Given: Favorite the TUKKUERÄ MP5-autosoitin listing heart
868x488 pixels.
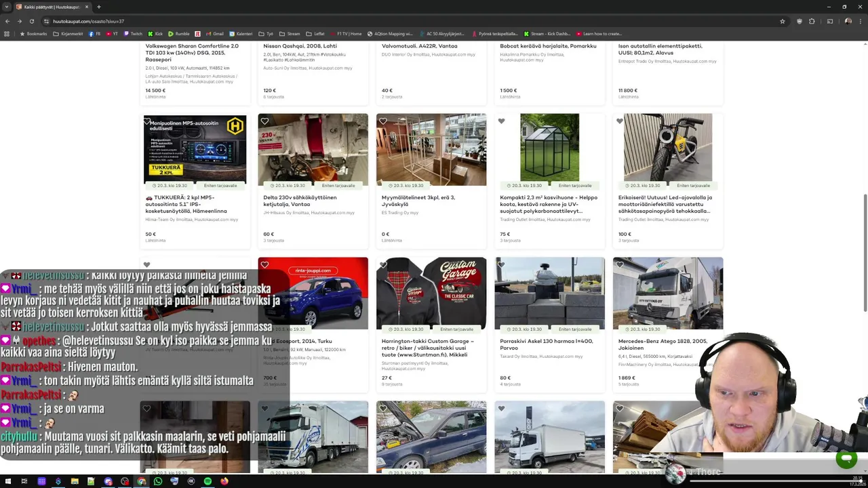Looking at the screenshot, I should 147,121.
